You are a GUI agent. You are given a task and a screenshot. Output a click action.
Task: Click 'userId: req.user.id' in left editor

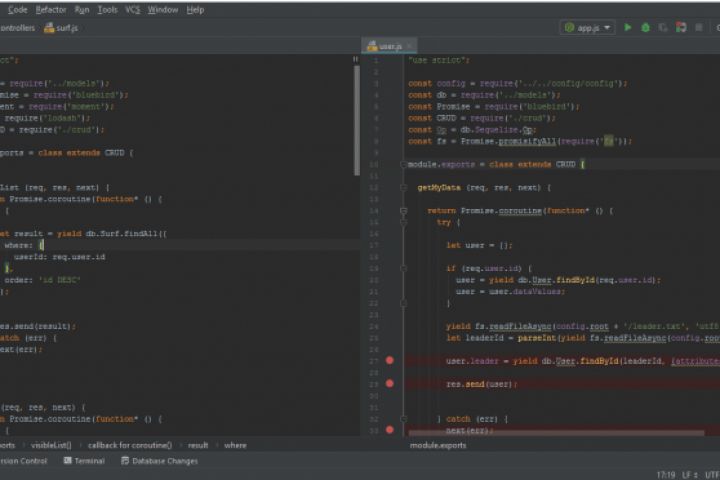[x=60, y=257]
